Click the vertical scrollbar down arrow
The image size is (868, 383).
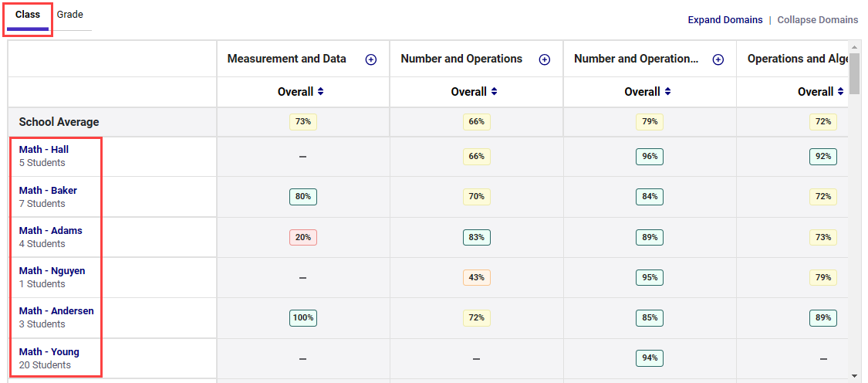[x=854, y=375]
